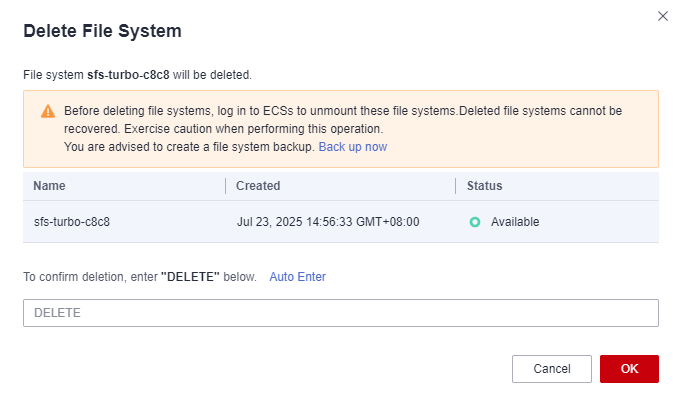Image resolution: width=686 pixels, height=401 pixels.
Task: Click the Available status text
Action: pos(515,222)
